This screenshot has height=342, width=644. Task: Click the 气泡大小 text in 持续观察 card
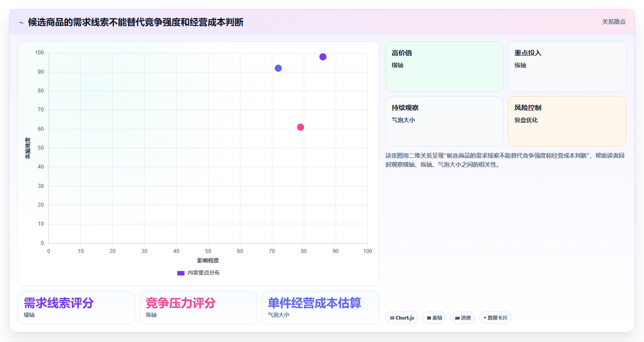(403, 120)
